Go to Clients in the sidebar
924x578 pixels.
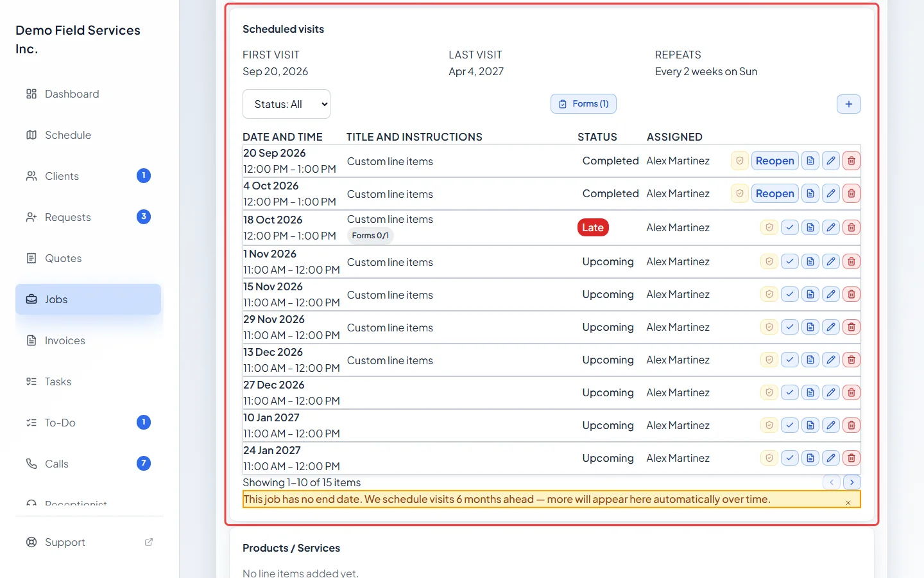pyautogui.click(x=89, y=176)
